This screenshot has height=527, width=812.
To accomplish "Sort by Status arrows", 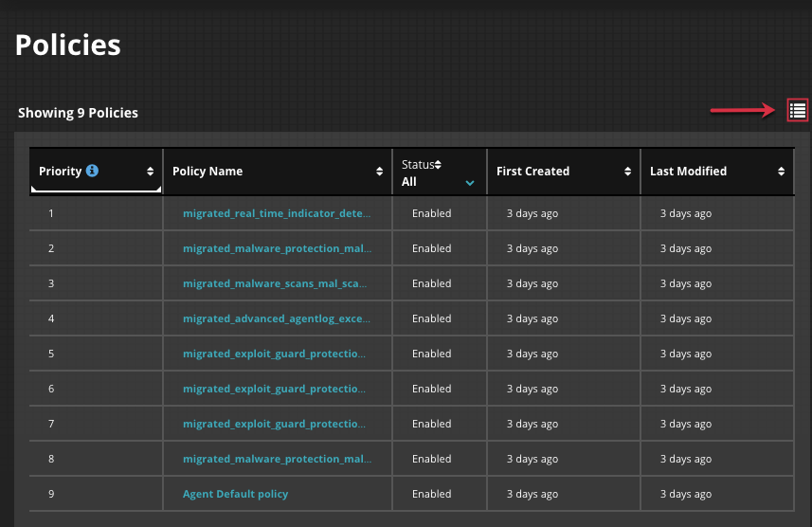I will (x=438, y=165).
